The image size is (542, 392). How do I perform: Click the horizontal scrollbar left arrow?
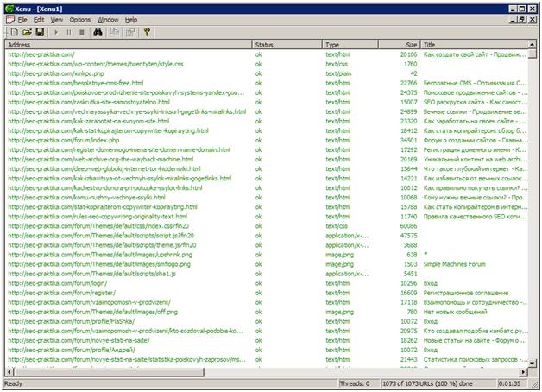(x=9, y=372)
